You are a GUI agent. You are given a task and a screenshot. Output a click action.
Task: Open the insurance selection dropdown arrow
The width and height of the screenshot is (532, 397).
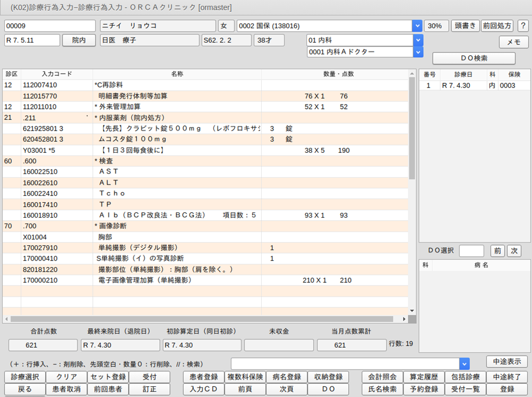(417, 26)
